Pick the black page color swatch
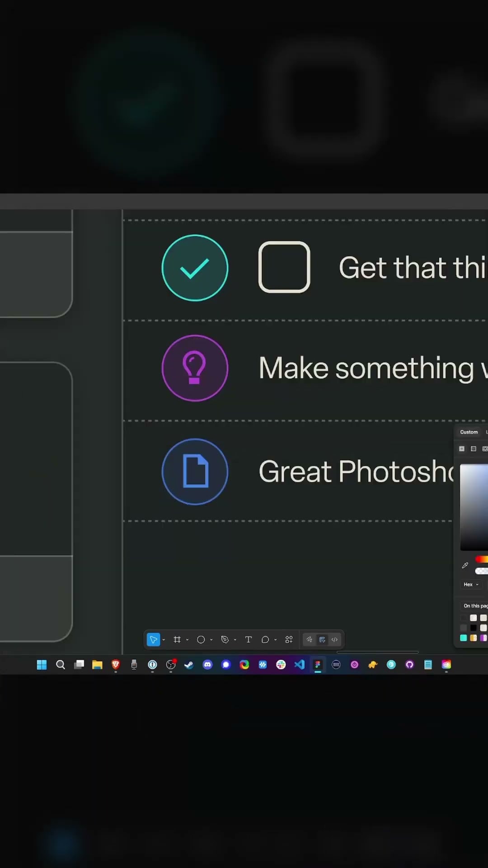488x868 pixels. 474,628
